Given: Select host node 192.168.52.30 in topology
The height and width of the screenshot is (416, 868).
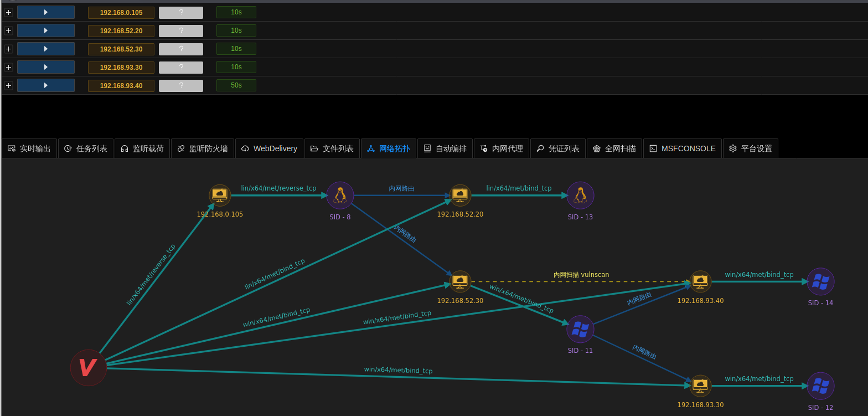Looking at the screenshot, I should click(460, 282).
